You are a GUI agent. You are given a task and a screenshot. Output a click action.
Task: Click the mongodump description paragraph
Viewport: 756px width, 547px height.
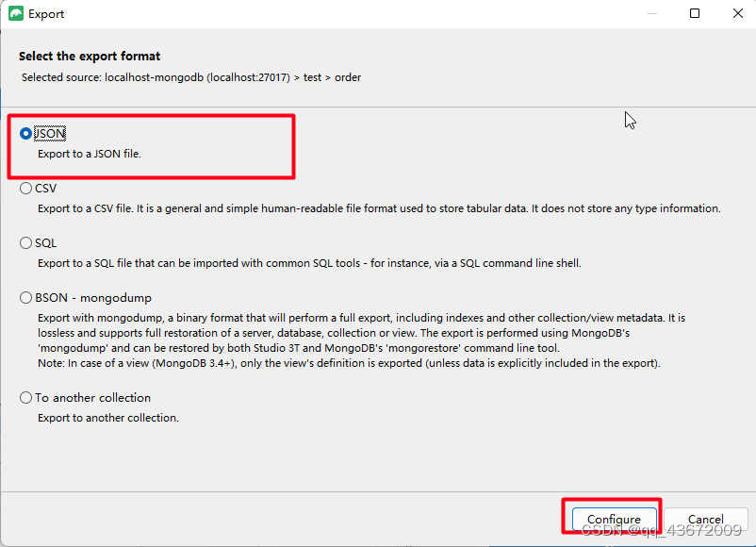tap(362, 340)
